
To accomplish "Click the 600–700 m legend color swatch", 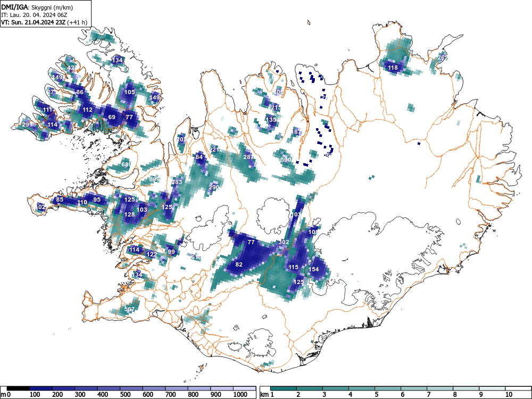I will pos(154,388).
